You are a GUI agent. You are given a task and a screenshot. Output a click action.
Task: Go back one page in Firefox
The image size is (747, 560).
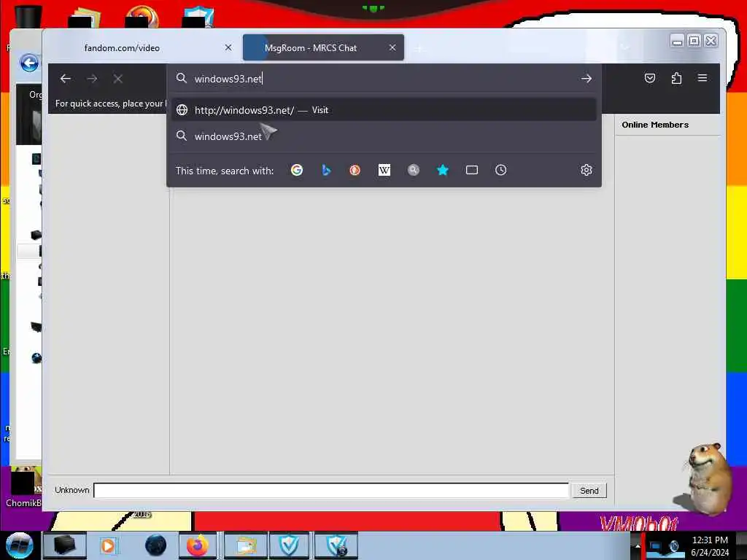pos(65,79)
